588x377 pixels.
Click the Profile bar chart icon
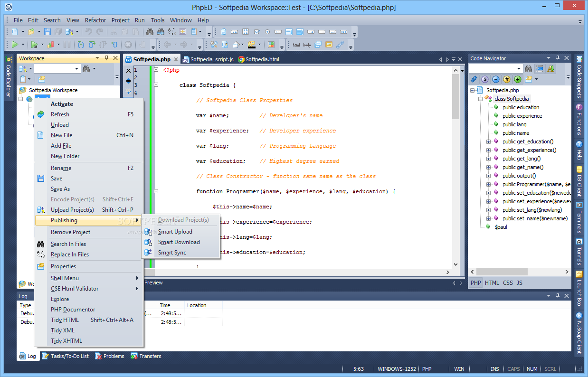click(51, 45)
